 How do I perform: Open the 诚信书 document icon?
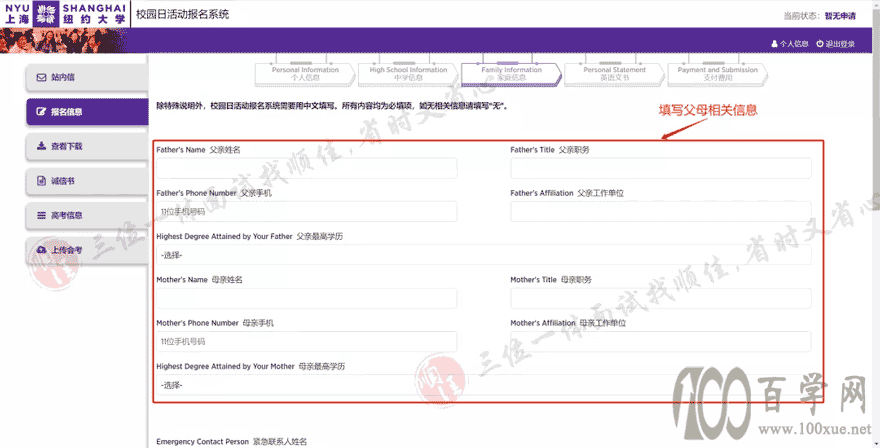click(x=41, y=181)
